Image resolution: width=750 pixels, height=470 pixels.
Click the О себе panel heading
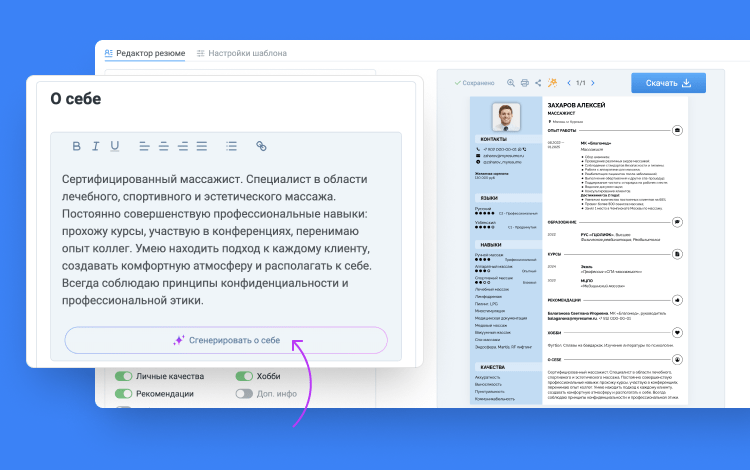coord(76,98)
